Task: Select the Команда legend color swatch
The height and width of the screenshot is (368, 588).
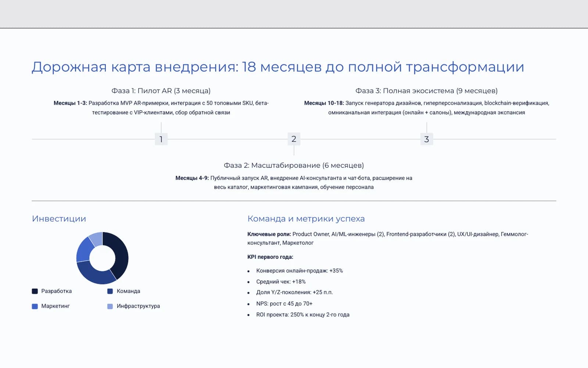Action: [x=110, y=291]
